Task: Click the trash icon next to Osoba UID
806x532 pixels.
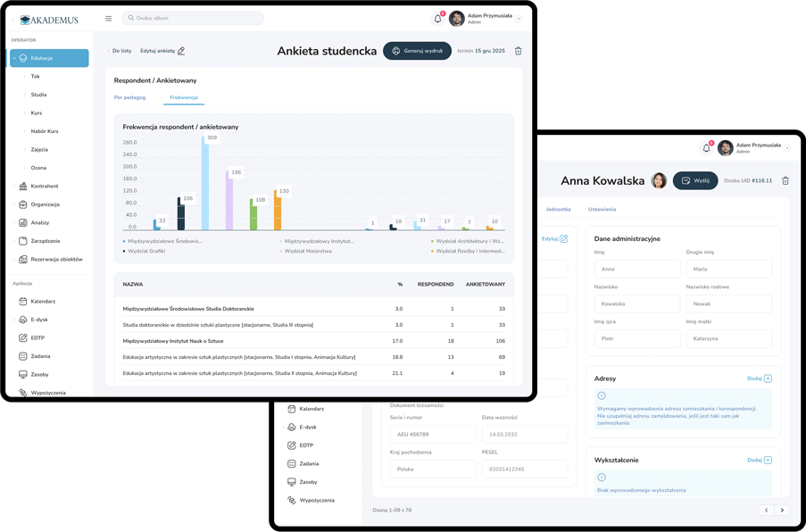Action: pyautogui.click(x=785, y=180)
